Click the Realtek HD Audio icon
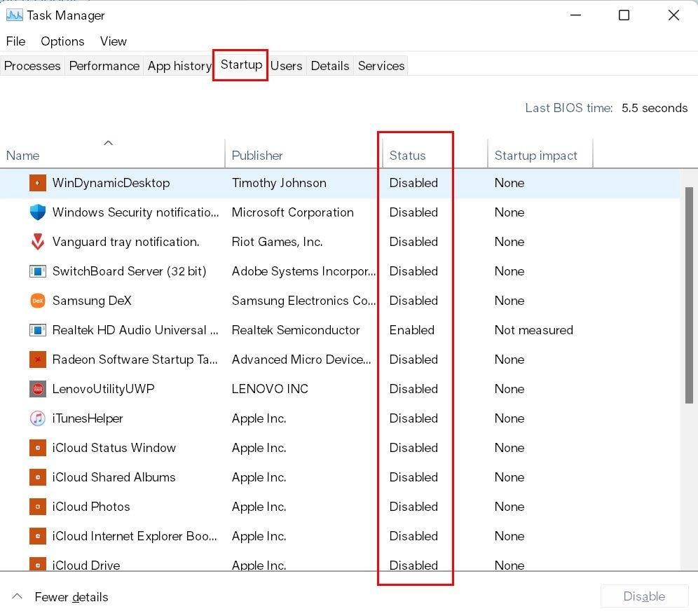The height and width of the screenshot is (616, 698). click(38, 330)
